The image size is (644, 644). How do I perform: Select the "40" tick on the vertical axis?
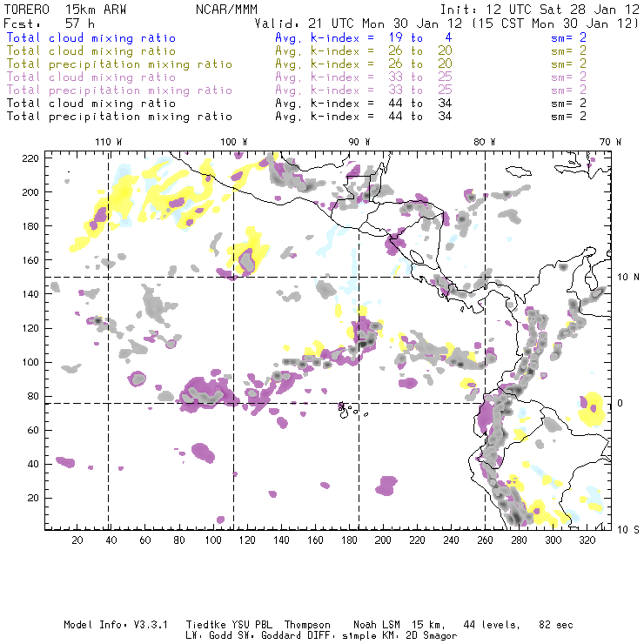point(33,464)
